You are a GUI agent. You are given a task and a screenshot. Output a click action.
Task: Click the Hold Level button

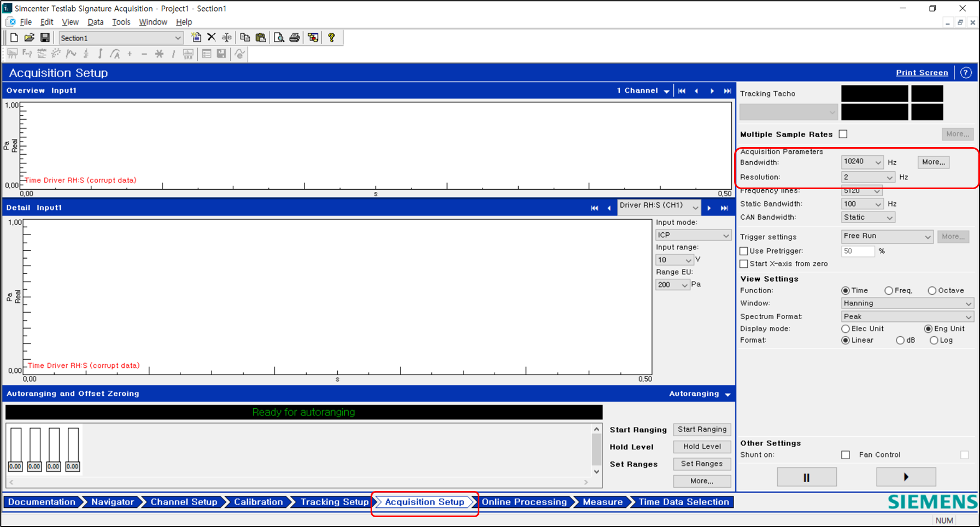pos(702,447)
